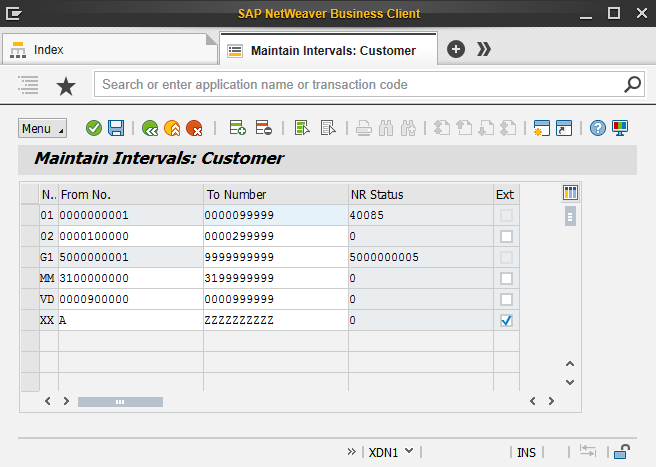Click the vertical scrollbar thumb
Viewport: 656px width, 467px height.
pos(570,216)
